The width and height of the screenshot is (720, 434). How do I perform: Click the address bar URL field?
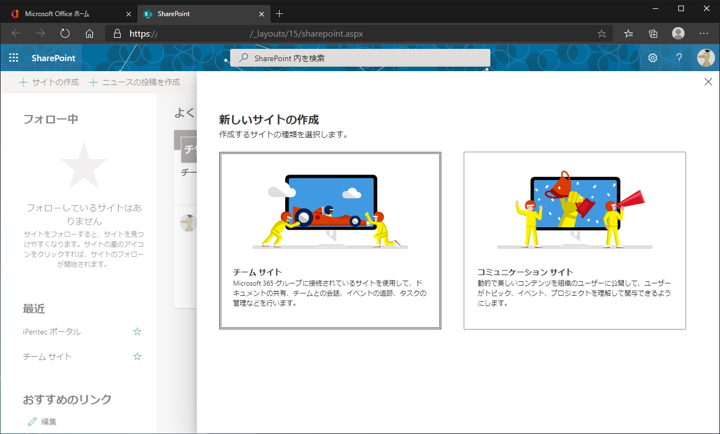point(358,34)
